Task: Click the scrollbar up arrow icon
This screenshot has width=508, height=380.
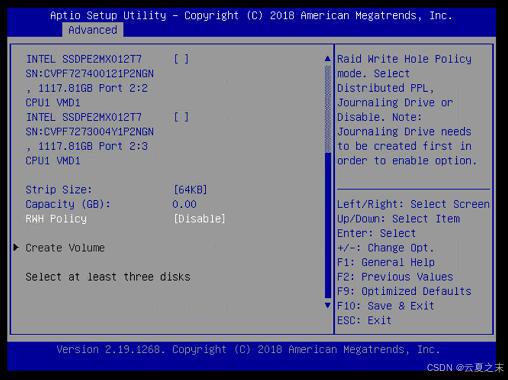Action: tap(328, 59)
